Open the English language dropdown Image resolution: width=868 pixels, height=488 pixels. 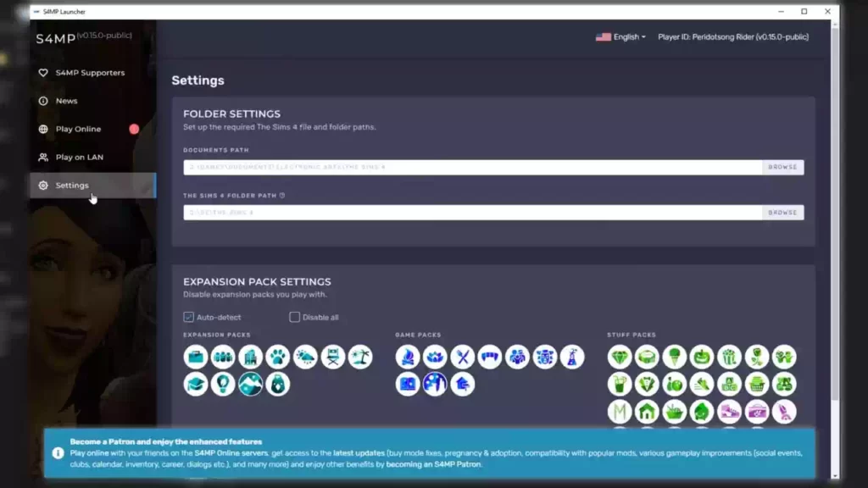[x=621, y=37]
